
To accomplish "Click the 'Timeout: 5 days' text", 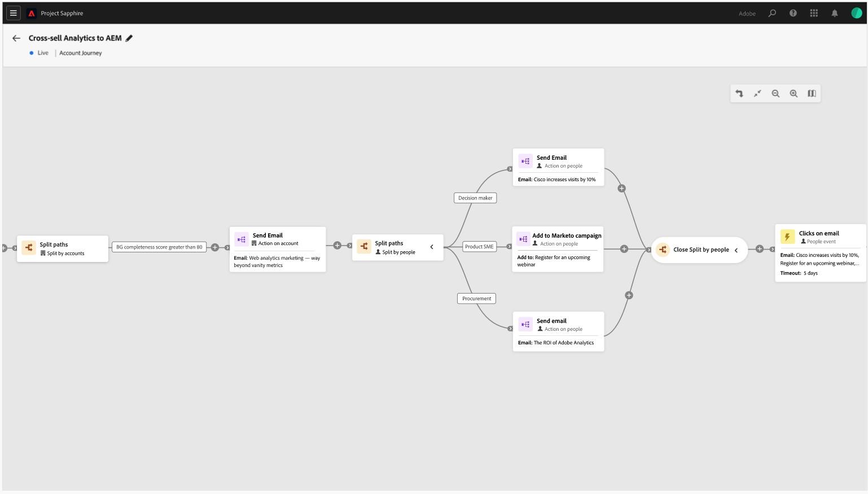I will tap(799, 273).
